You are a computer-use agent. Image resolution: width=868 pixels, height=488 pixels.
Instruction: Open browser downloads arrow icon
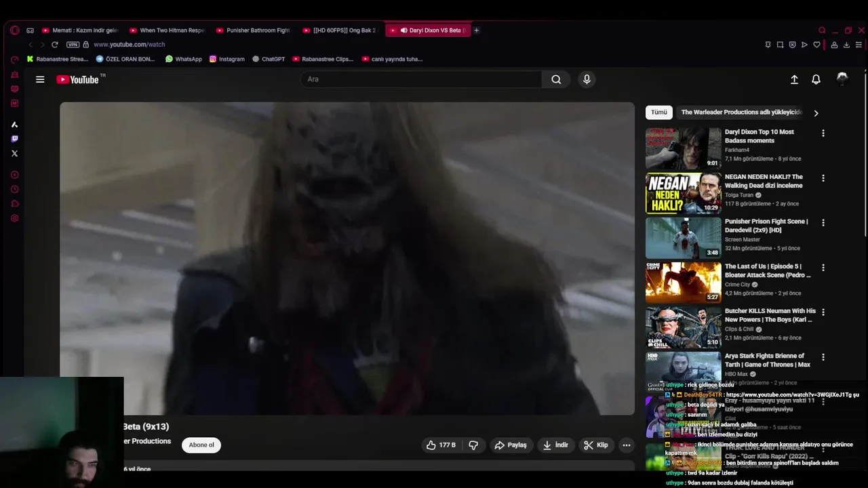point(846,45)
